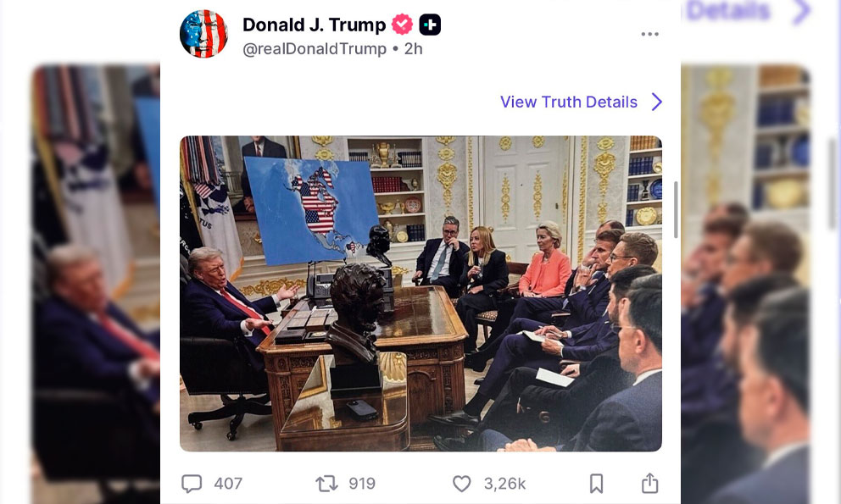Image resolution: width=841 pixels, height=504 pixels.
Task: Click the plus badge next to name
Action: [430, 25]
